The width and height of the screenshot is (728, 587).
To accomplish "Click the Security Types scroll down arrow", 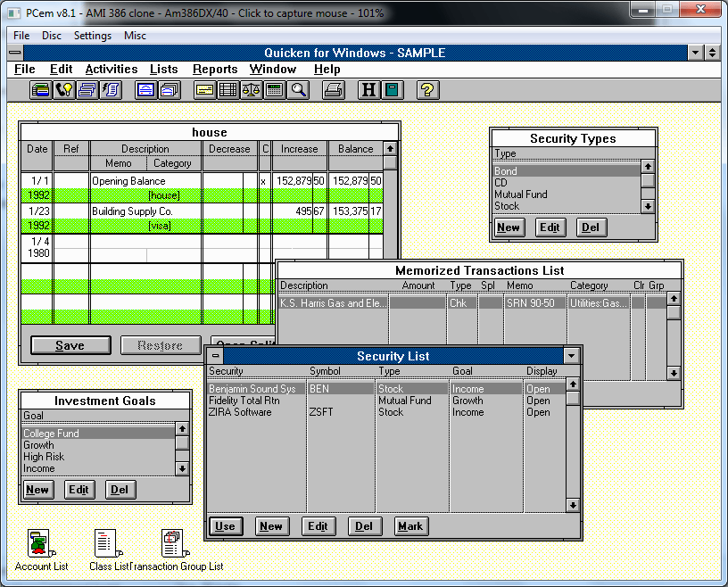I will pos(648,206).
